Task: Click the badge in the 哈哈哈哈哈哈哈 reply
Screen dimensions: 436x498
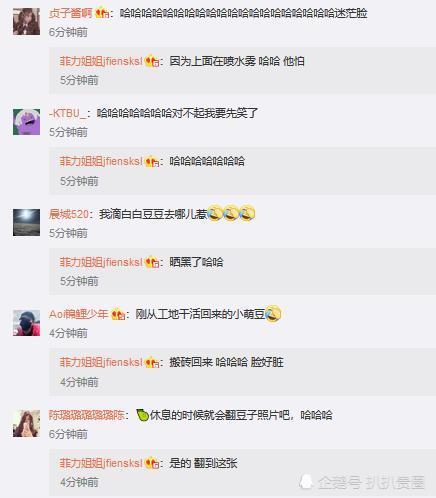Action: [152, 162]
